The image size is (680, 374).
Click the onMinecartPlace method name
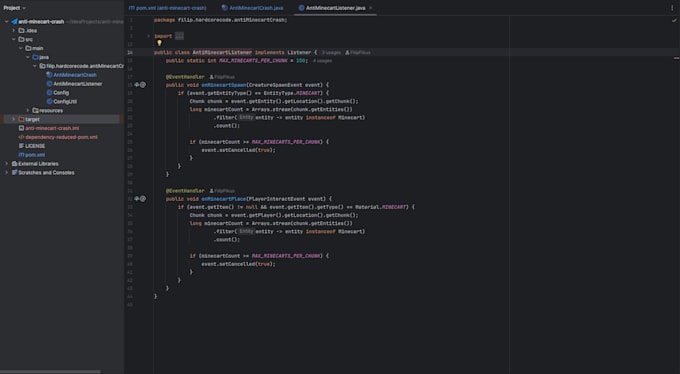[x=224, y=199]
